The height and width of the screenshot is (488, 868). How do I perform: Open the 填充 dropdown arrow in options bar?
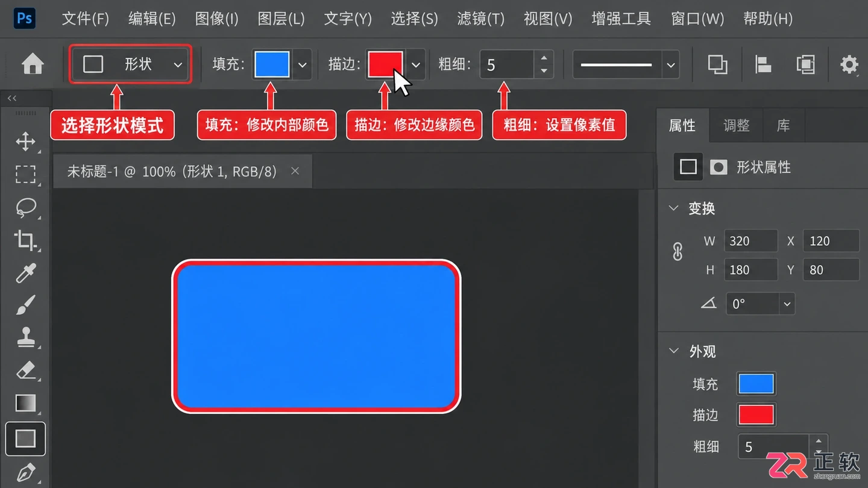click(303, 64)
